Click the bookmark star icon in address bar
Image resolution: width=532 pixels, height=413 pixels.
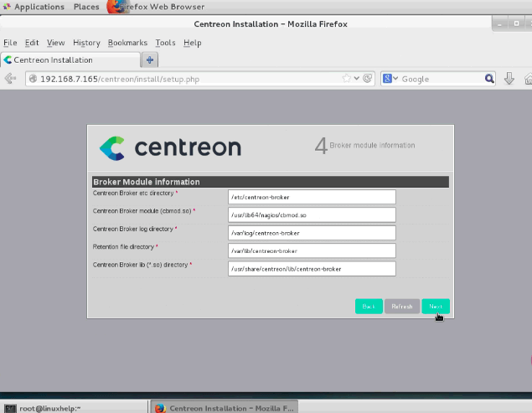[x=346, y=79]
